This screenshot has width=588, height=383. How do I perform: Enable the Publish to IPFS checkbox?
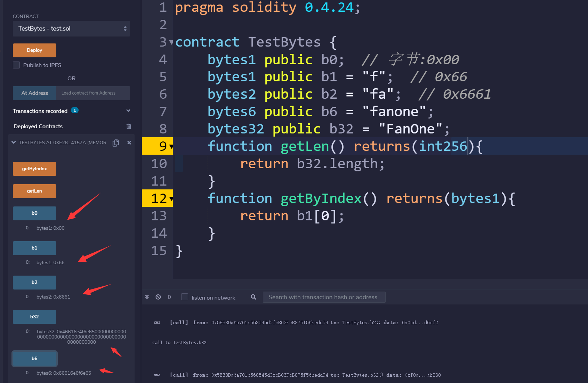16,65
